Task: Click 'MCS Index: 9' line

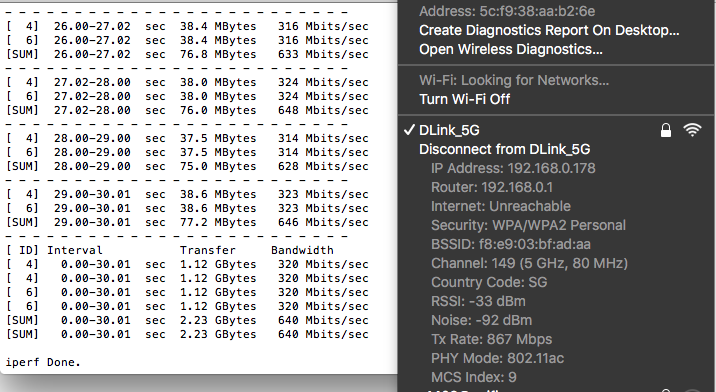Action: click(x=474, y=377)
